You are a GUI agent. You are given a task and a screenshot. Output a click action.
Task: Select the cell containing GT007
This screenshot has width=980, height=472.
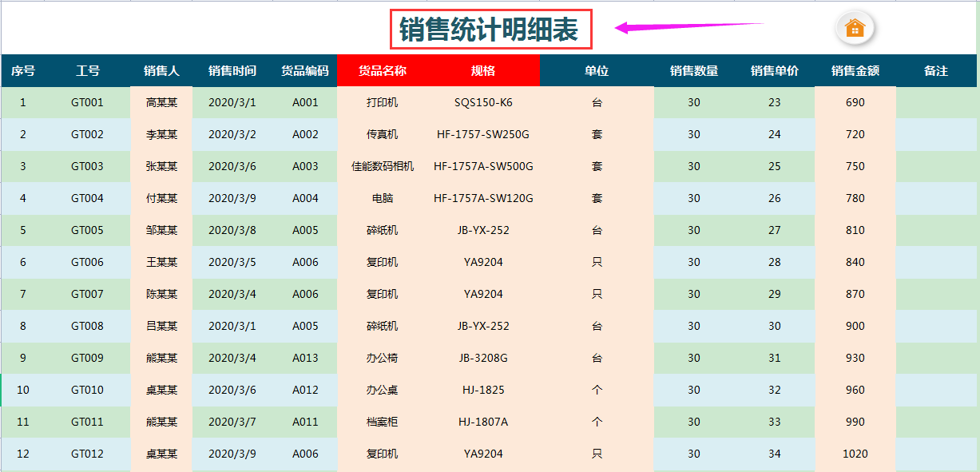(88, 294)
